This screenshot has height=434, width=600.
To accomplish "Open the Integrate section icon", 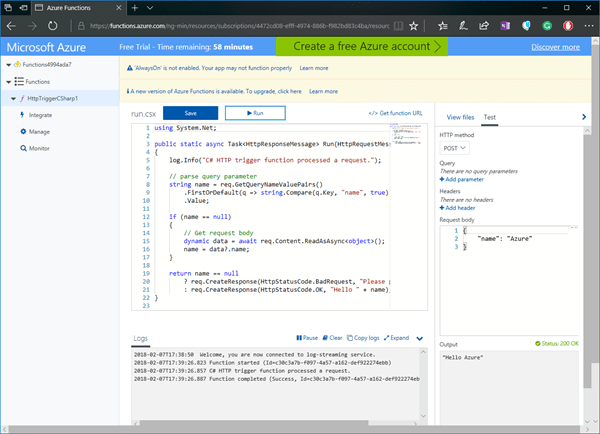I will tap(21, 115).
